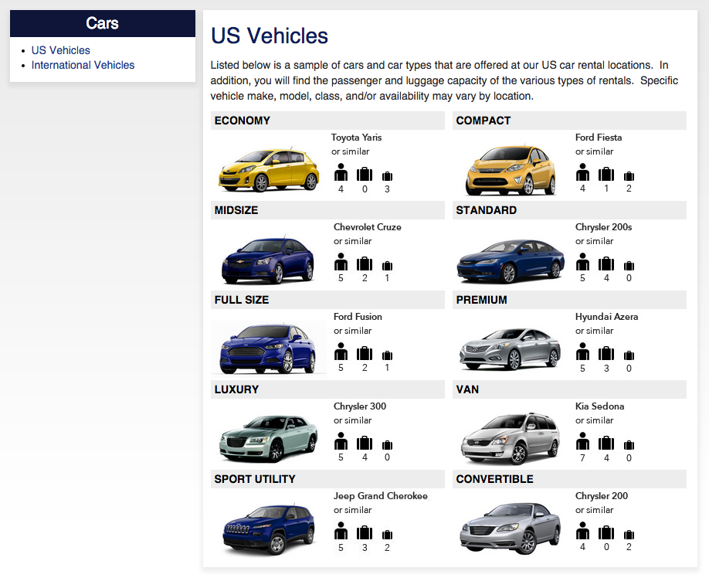Click the LUXURY category header
This screenshot has height=588, width=709.
pyautogui.click(x=327, y=389)
